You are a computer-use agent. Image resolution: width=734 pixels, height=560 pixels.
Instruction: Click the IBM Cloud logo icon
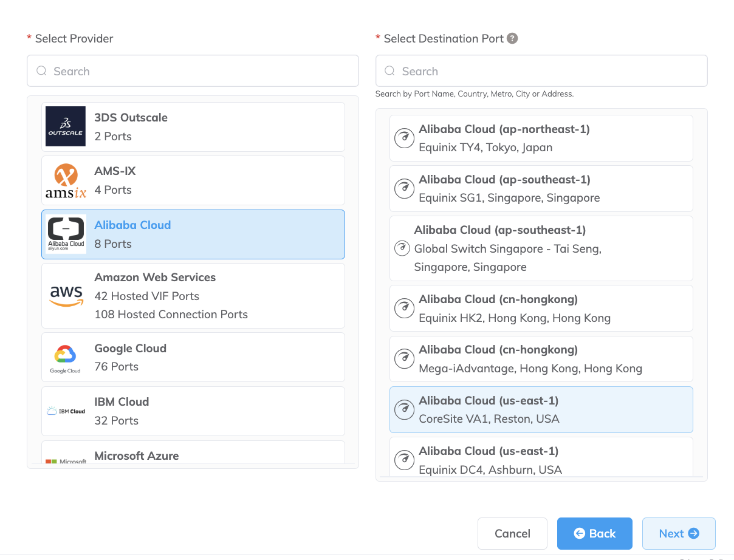[66, 411]
